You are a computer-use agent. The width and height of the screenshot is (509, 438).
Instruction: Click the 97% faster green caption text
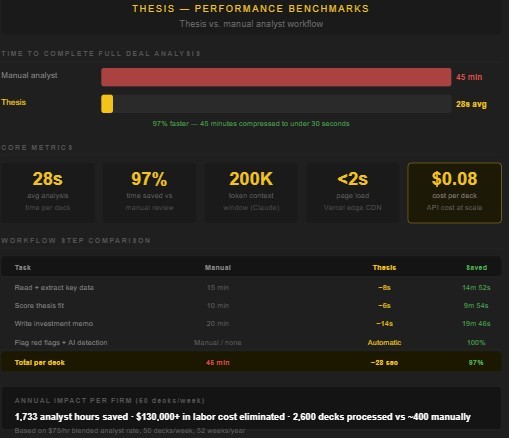(x=251, y=124)
